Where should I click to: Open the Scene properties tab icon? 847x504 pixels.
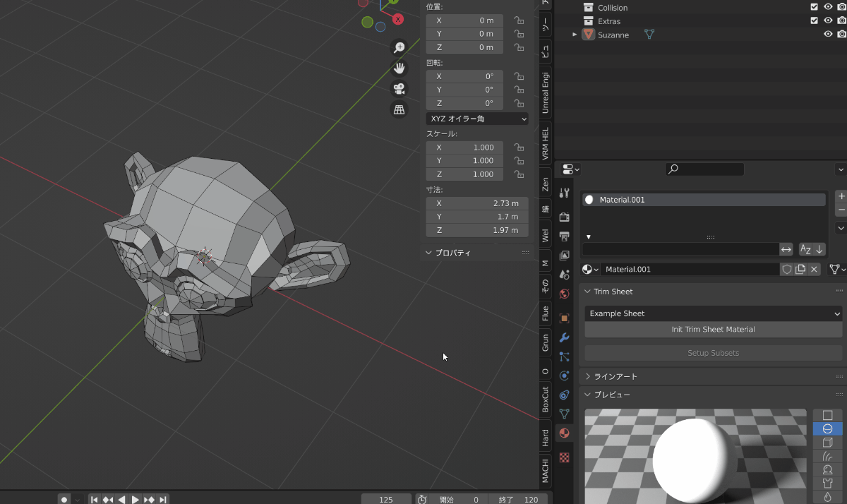click(564, 275)
